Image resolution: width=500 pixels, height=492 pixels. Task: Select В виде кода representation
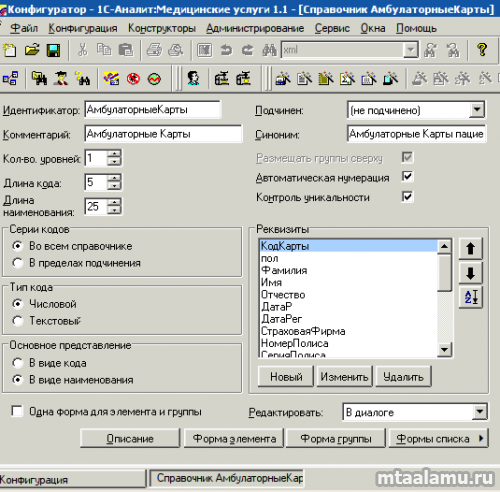point(18,363)
